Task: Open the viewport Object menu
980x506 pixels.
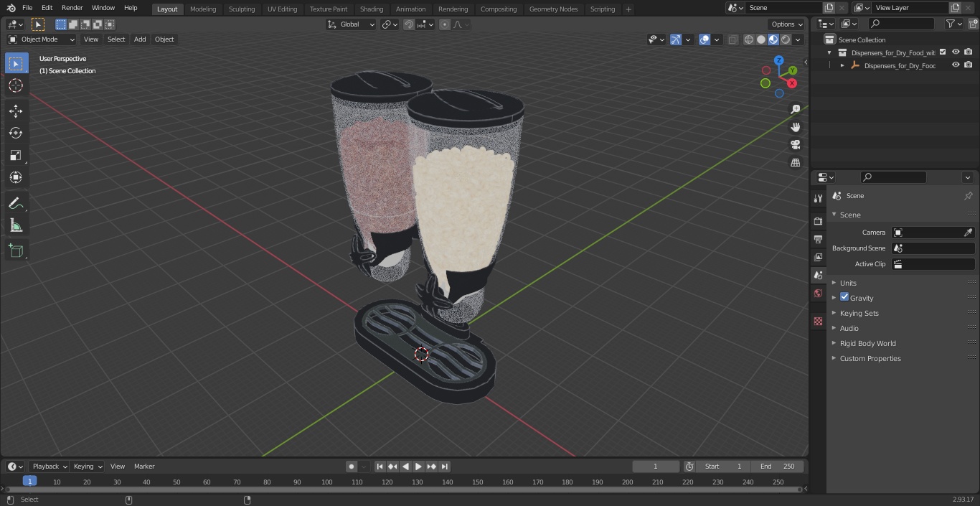Action: tap(164, 39)
